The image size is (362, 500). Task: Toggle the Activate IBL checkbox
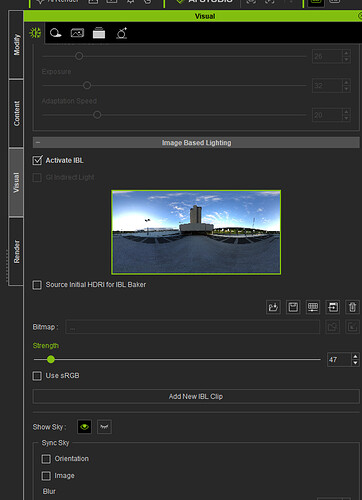click(x=37, y=160)
